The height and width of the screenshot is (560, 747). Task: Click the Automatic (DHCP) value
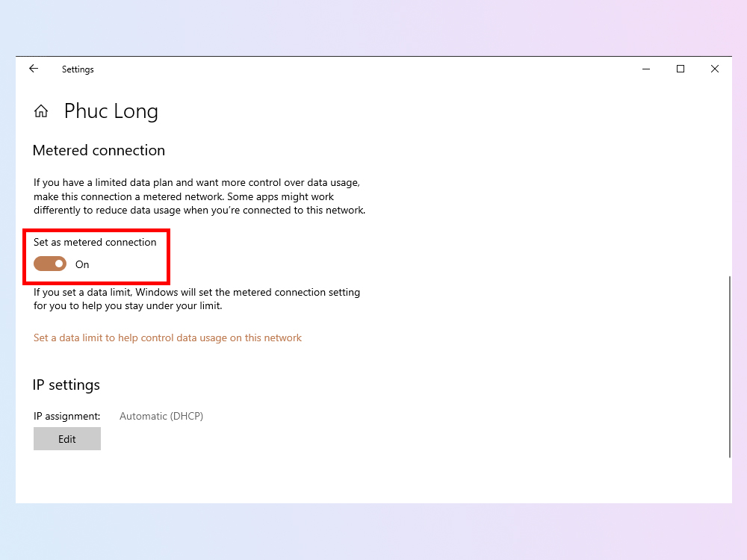[x=161, y=416]
